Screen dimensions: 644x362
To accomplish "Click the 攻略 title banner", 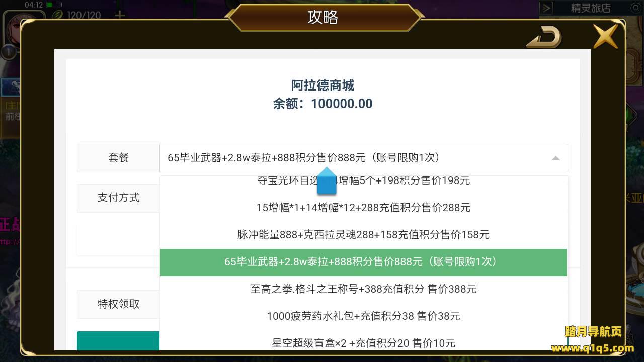I will pyautogui.click(x=323, y=17).
